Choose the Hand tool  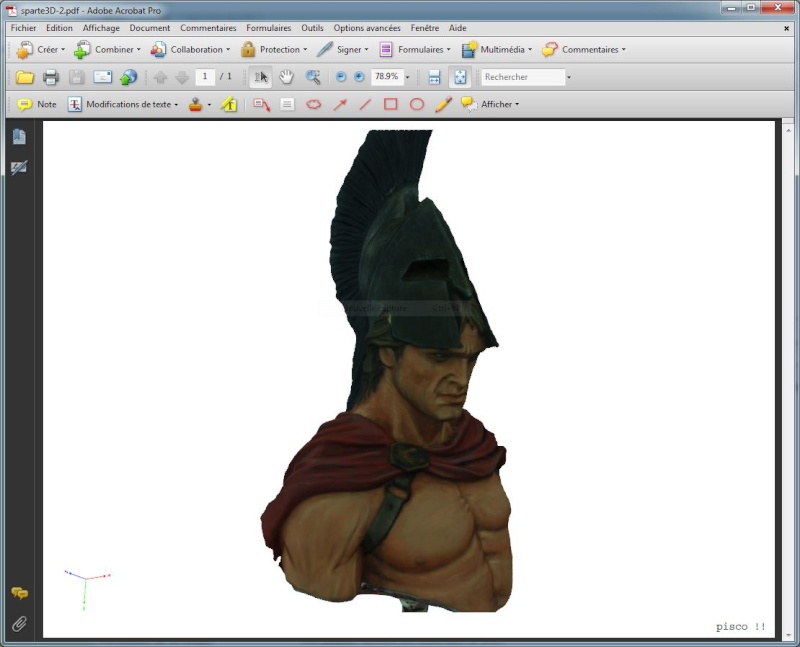286,77
